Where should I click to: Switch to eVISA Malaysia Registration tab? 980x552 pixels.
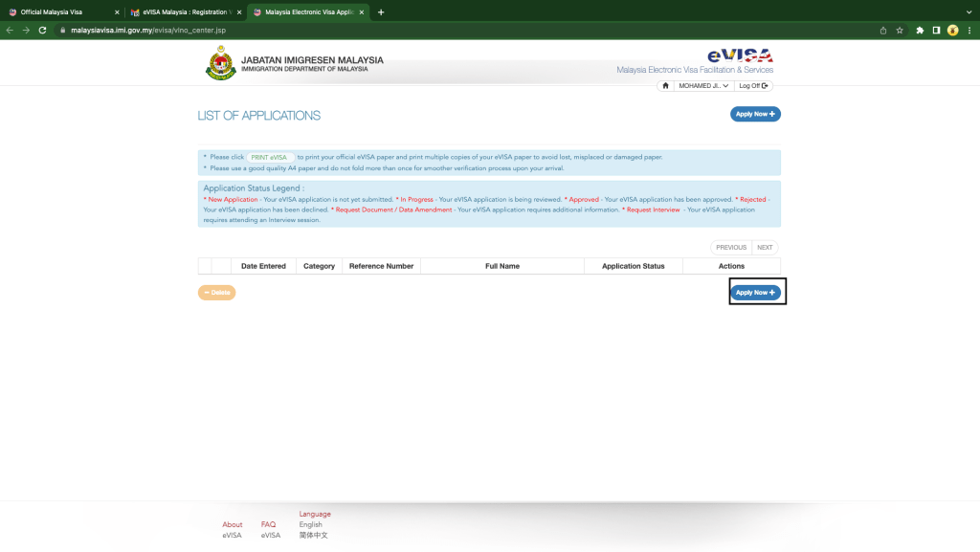pos(186,11)
